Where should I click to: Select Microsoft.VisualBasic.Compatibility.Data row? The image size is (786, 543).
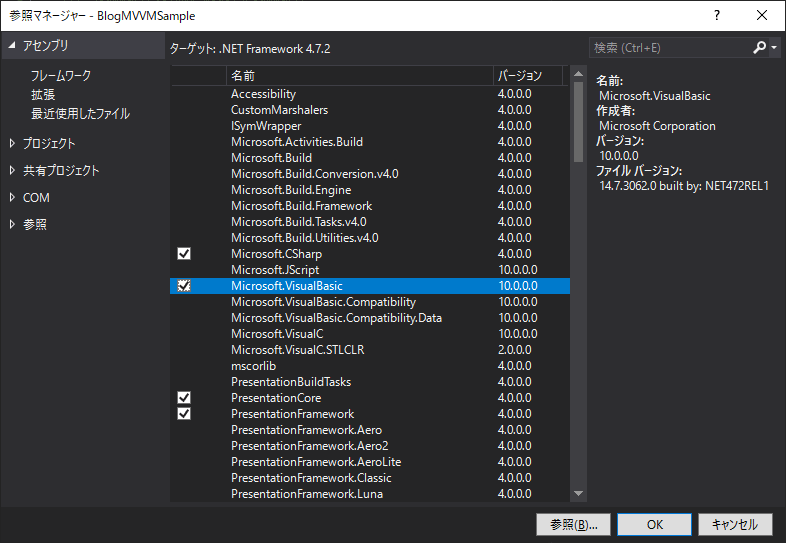tap(370, 318)
